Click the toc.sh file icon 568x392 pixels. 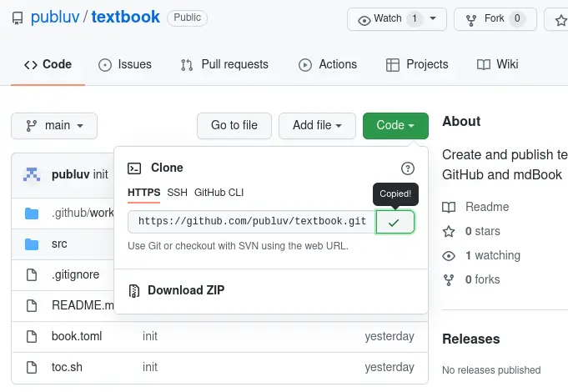click(32, 367)
